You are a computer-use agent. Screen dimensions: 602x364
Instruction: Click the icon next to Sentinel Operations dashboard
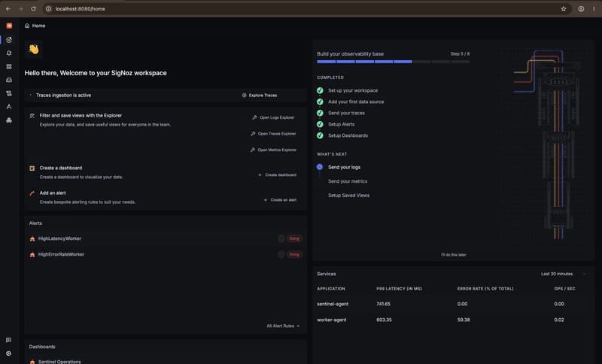[32, 361]
